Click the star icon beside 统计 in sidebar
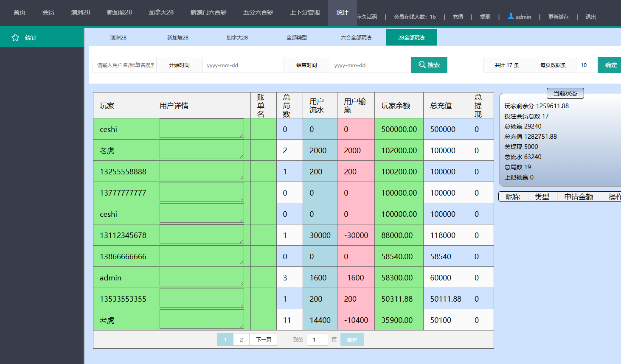This screenshot has height=364, width=621. 15,37
